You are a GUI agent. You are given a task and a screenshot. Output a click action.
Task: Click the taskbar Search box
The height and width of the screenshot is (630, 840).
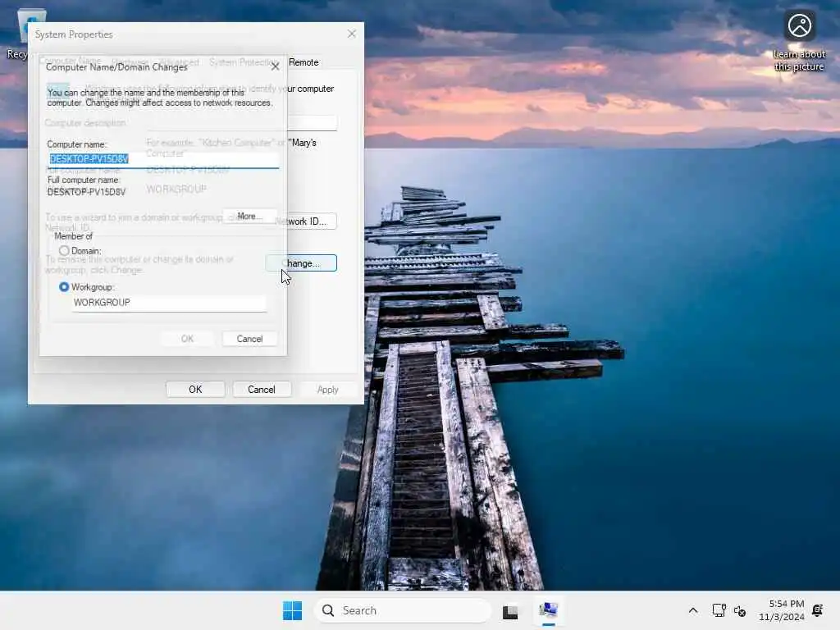[x=403, y=610]
